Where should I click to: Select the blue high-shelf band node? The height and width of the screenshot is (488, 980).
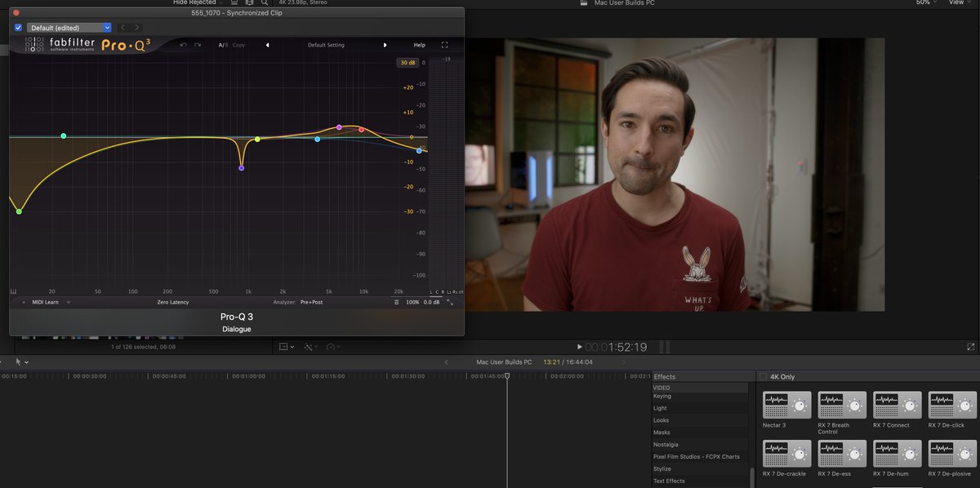pyautogui.click(x=419, y=150)
